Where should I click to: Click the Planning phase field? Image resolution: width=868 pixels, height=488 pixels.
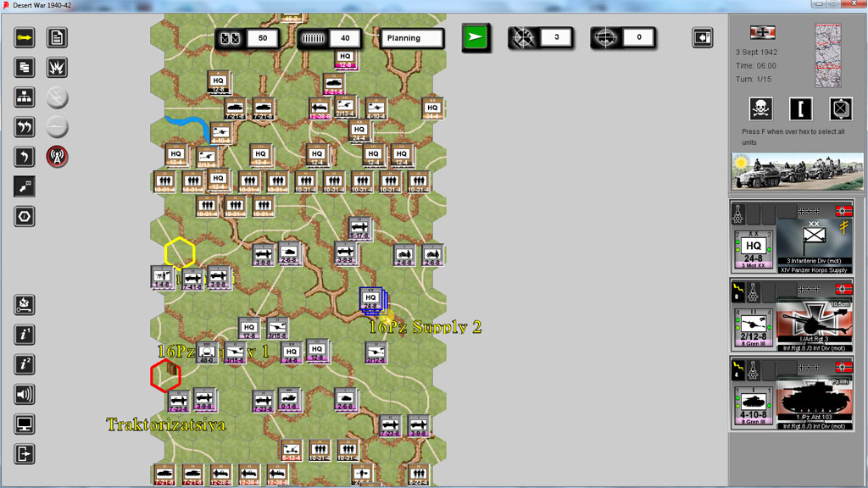(412, 38)
